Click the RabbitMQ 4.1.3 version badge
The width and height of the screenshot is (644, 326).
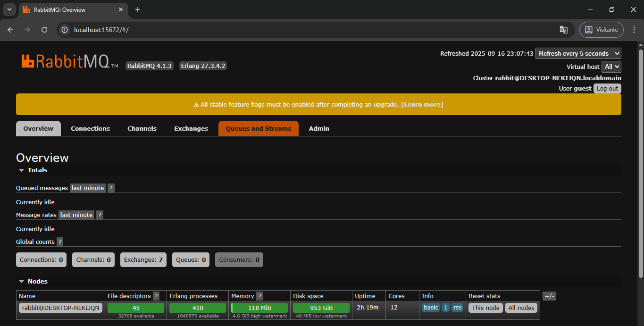(x=150, y=66)
